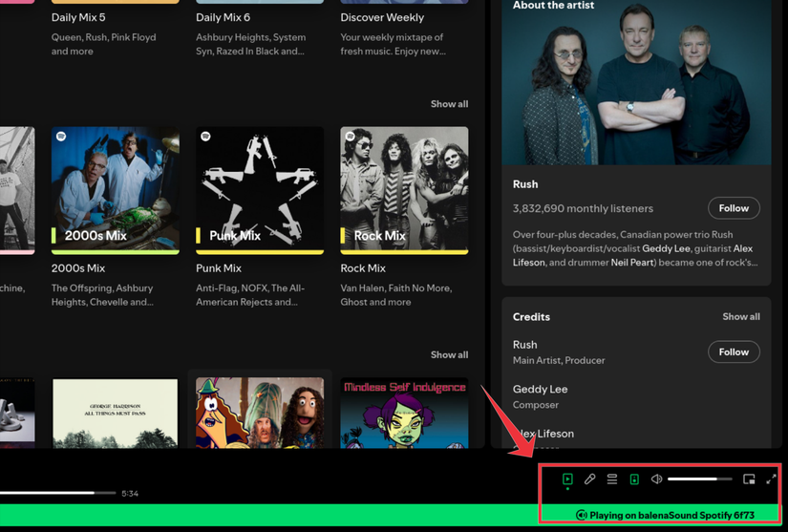This screenshot has width=788, height=532.
Task: Toggle the Now Playing view button
Action: point(567,479)
